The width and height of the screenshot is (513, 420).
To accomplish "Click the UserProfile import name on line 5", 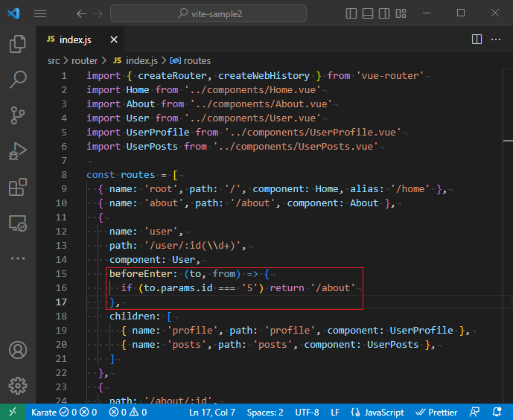I will 158,133.
